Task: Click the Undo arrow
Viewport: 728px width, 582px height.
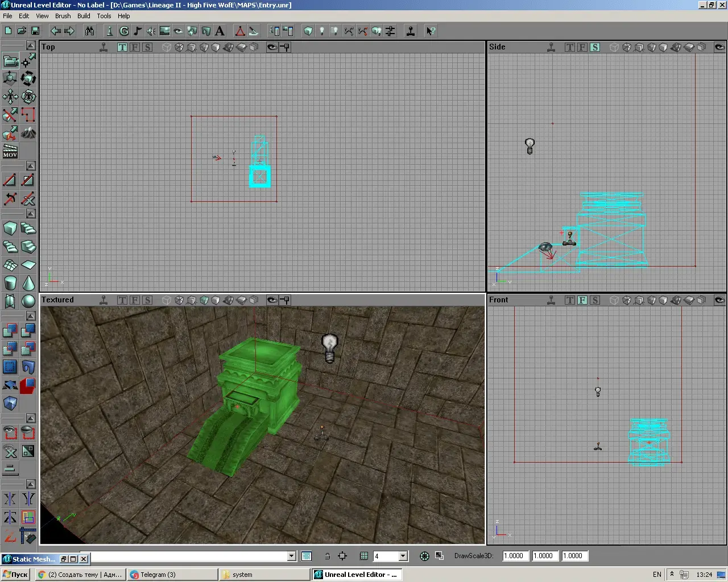Action: [x=56, y=31]
